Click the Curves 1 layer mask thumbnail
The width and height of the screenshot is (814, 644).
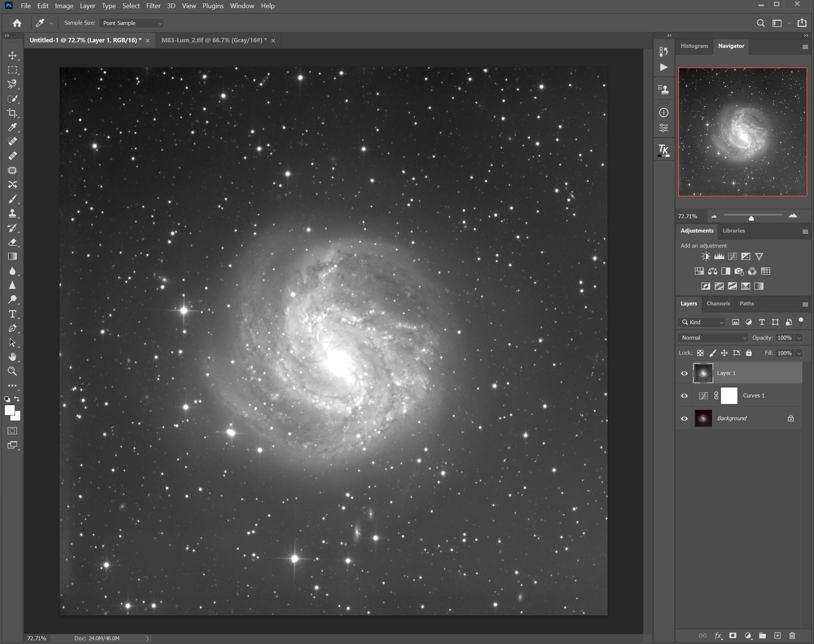pos(729,396)
